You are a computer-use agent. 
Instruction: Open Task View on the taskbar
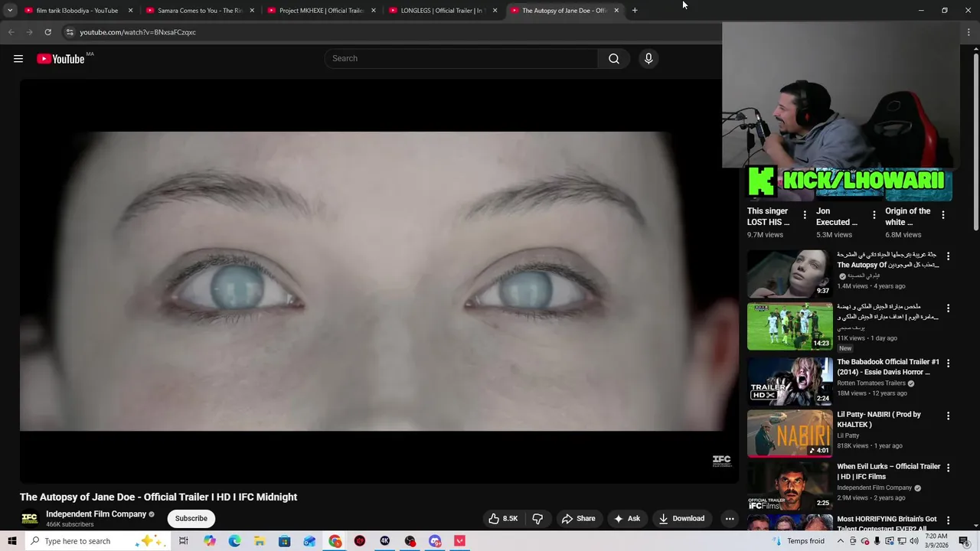[x=184, y=541]
